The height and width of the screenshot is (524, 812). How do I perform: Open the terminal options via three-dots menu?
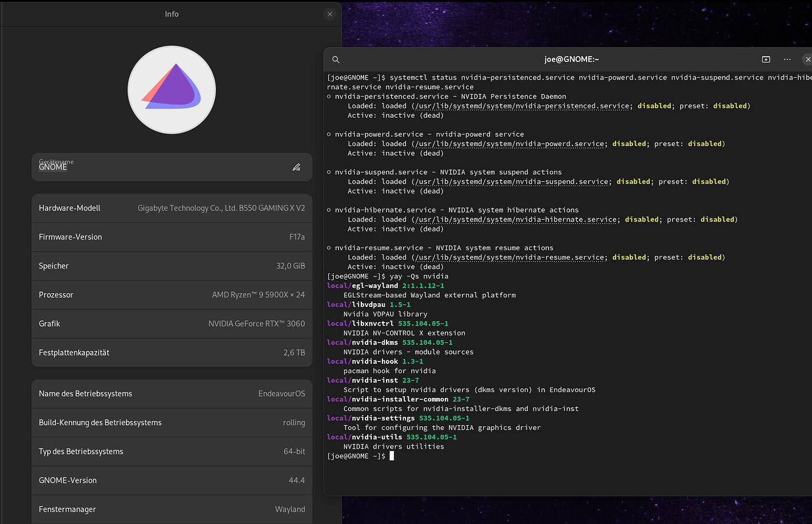pyautogui.click(x=787, y=59)
